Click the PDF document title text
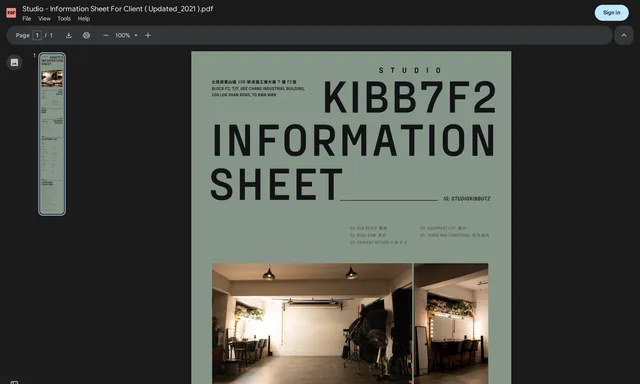The height and width of the screenshot is (384, 640). (118, 9)
